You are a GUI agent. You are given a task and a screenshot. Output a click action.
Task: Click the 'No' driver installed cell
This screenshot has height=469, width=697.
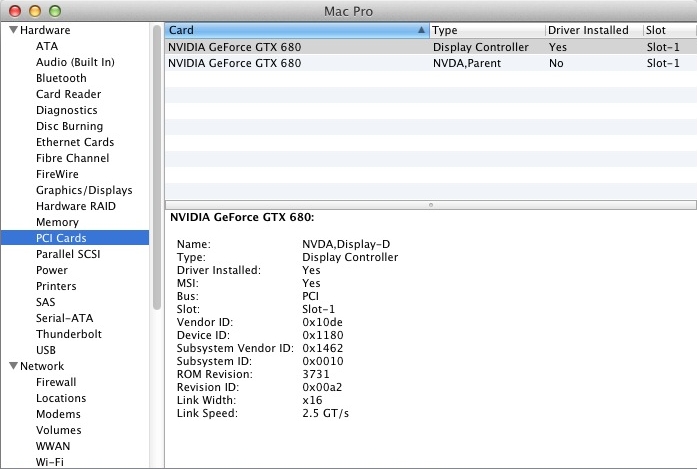coord(556,63)
